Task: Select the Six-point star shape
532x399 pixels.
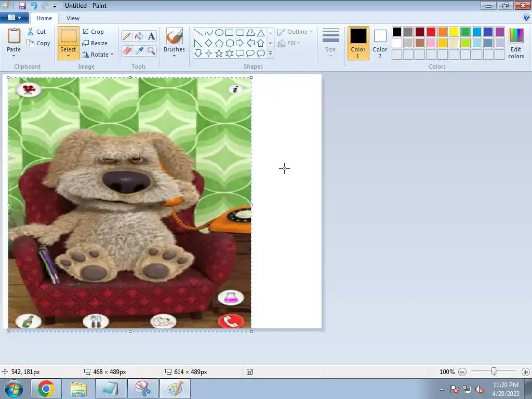Action: point(229,54)
